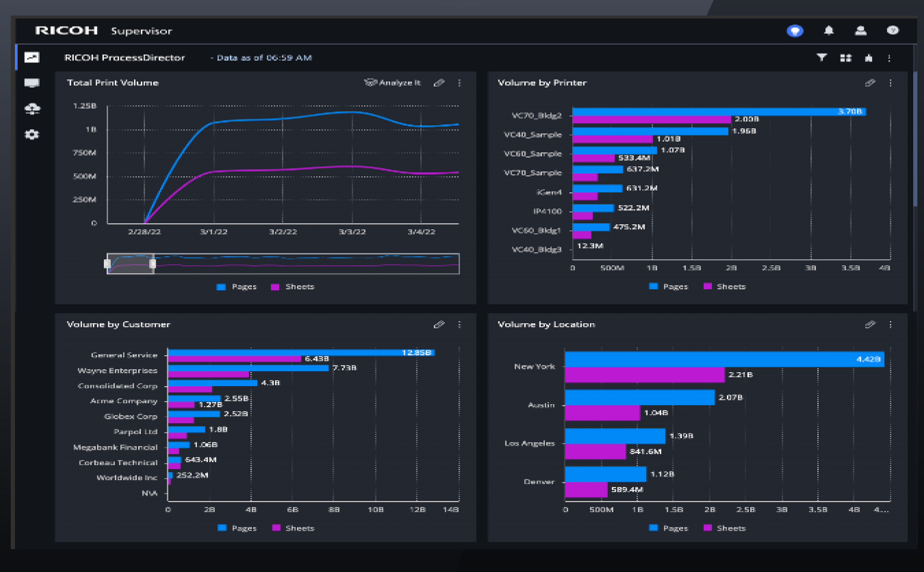Click the help question mark icon
The width and height of the screenshot is (924, 572).
coord(893,31)
